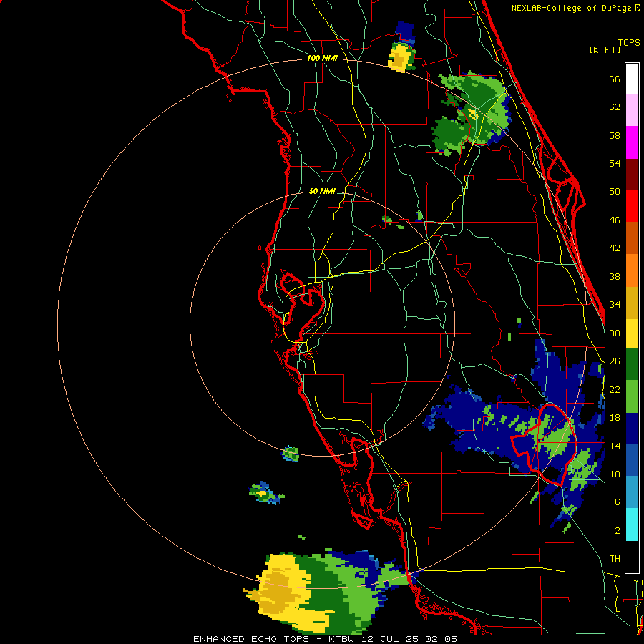Click the [K FT] units label
The image size is (644, 644).
tap(605, 49)
